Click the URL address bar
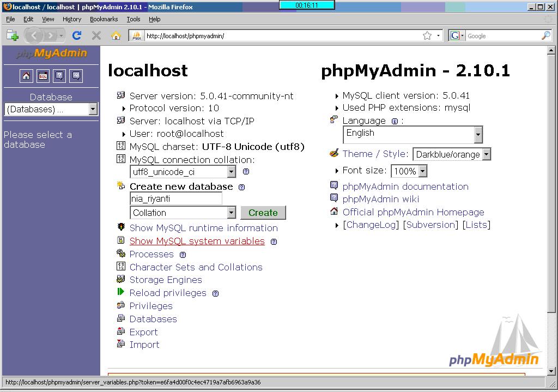This screenshot has height=392, width=558. [283, 35]
